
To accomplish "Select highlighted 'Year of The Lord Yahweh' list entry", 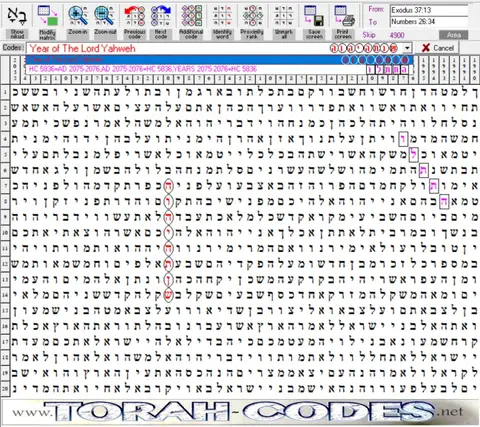I will click(220, 60).
